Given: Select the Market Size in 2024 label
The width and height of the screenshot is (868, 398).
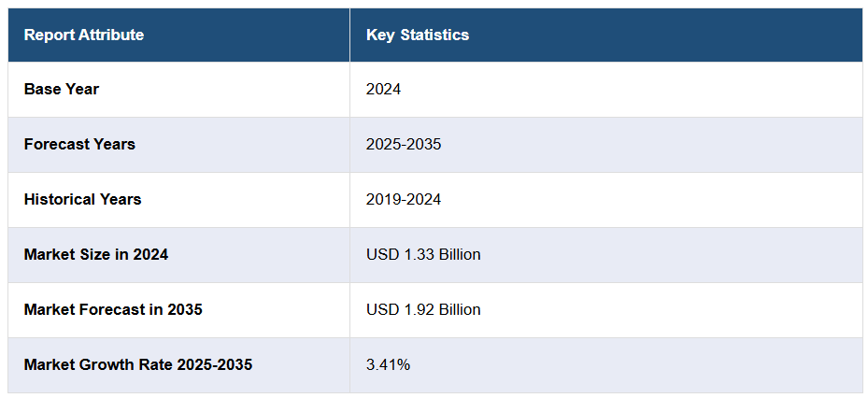Looking at the screenshot, I should tap(96, 254).
